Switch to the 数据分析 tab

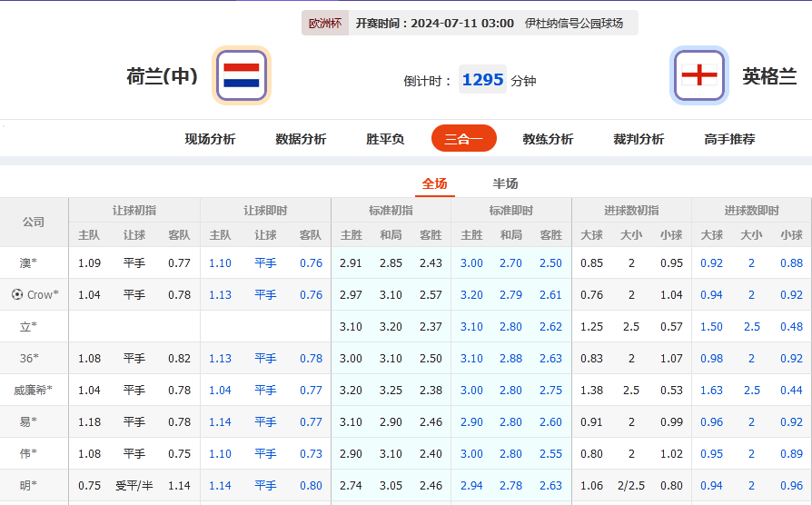pos(301,139)
